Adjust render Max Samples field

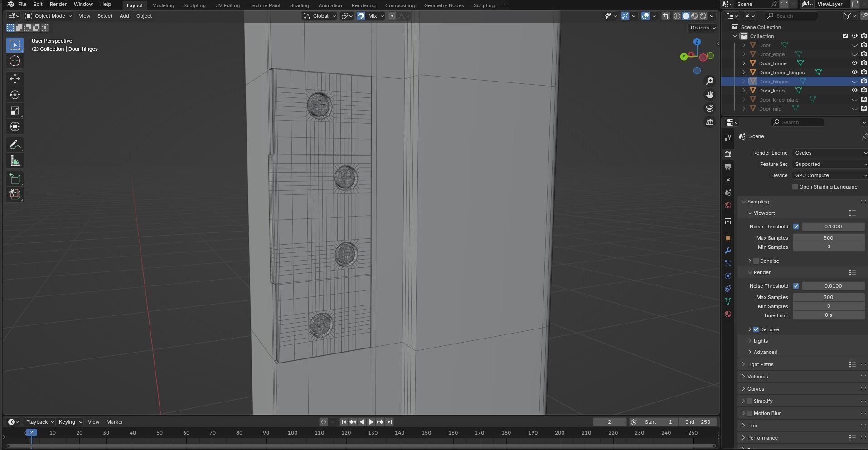point(829,297)
